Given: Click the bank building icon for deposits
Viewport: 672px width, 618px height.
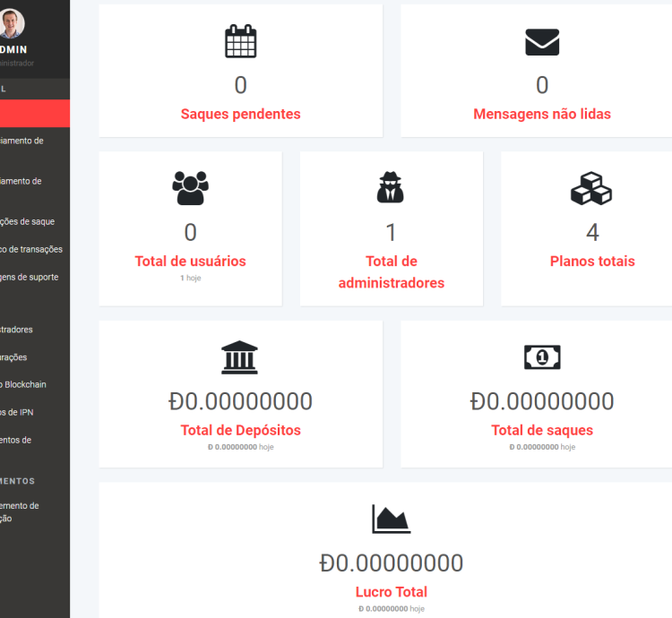Looking at the screenshot, I should (240, 357).
